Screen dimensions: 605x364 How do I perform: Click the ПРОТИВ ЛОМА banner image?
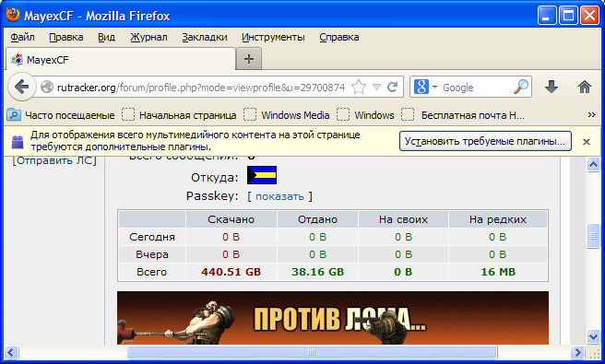pyautogui.click(x=333, y=318)
